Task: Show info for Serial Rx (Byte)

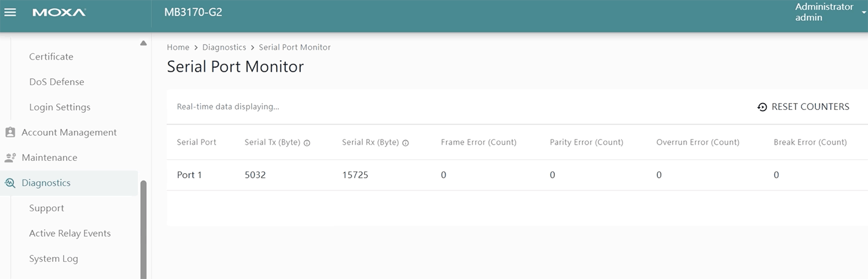Action: (406, 143)
